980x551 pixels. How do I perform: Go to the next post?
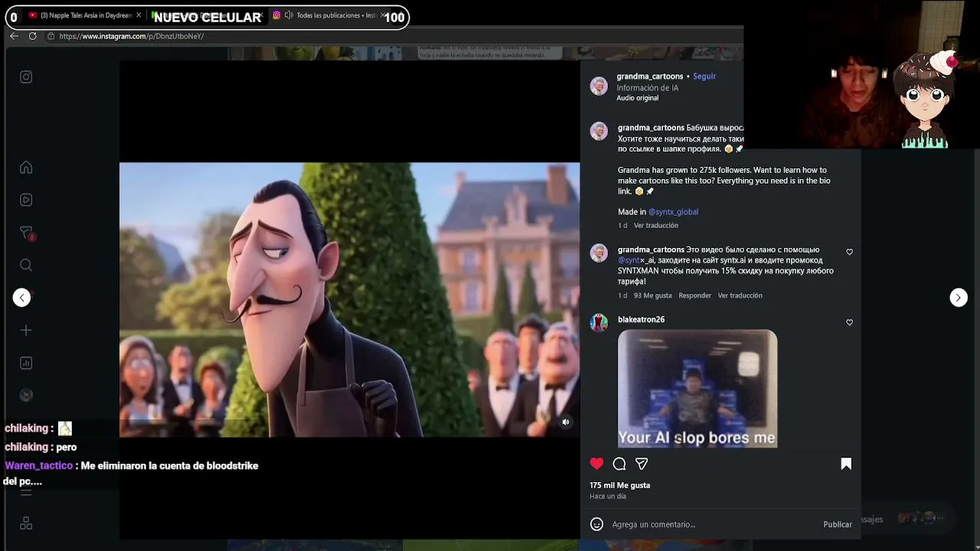click(x=959, y=298)
